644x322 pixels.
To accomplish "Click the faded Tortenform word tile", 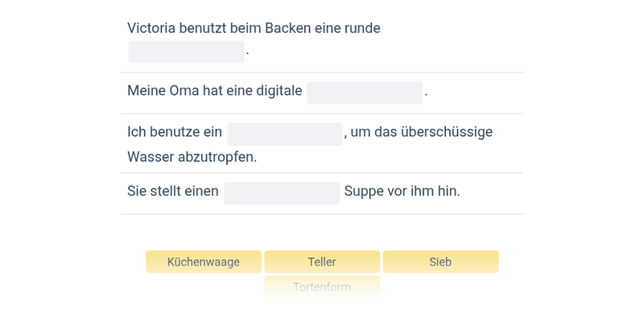I will (x=322, y=287).
